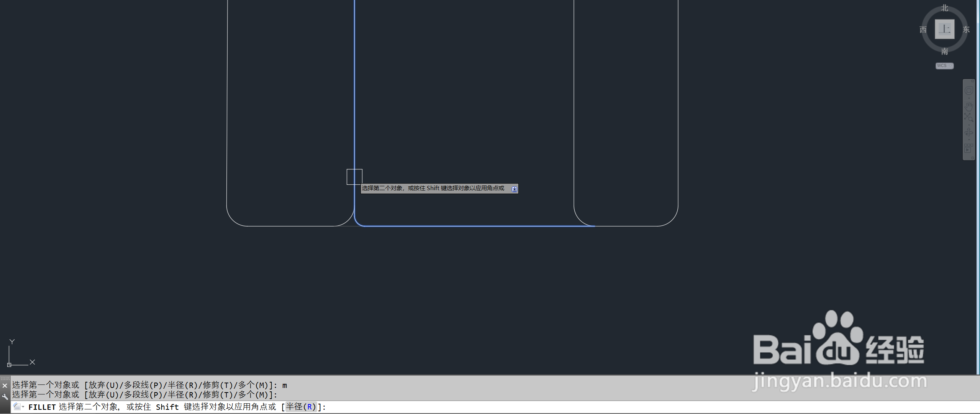Select the Orbit tool in navigation bar
Viewport: 980px width, 414px height.
click(x=969, y=133)
